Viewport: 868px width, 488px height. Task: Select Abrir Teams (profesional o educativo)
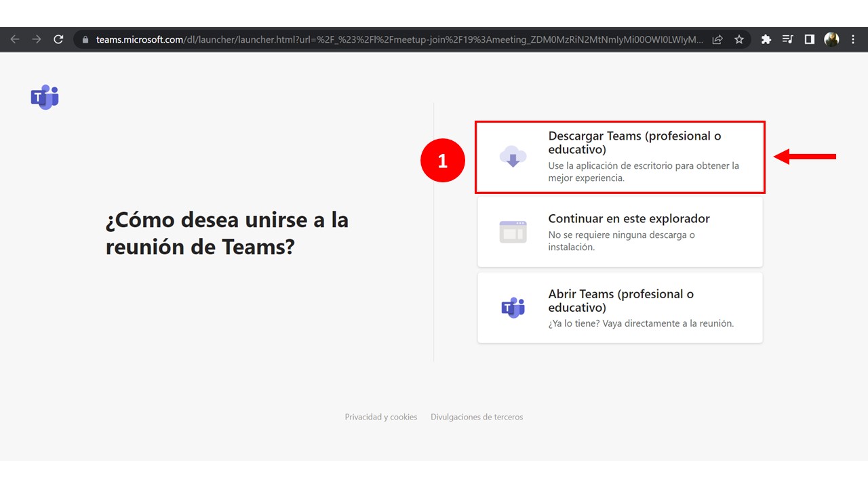pos(620,307)
